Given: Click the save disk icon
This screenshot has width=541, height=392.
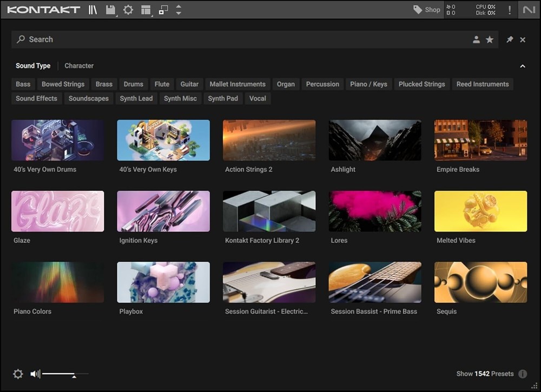Looking at the screenshot, I should coord(110,10).
